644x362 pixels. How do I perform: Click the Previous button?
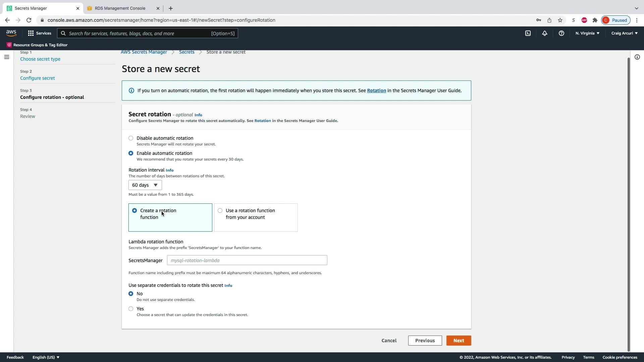[425, 341]
